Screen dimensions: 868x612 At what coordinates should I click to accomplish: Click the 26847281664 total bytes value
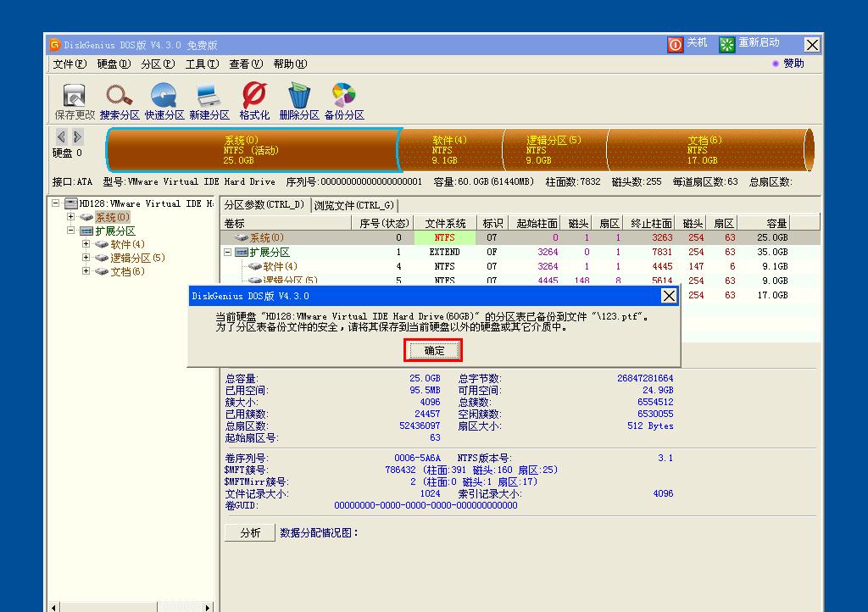point(645,378)
